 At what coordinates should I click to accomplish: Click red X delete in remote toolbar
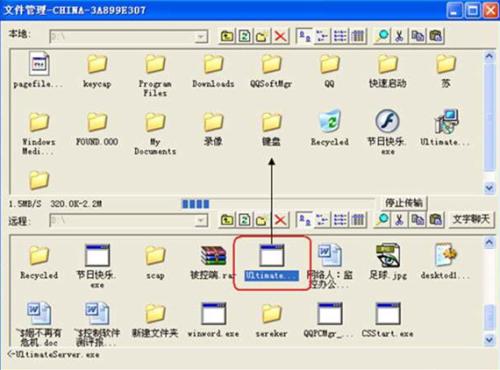[x=280, y=220]
